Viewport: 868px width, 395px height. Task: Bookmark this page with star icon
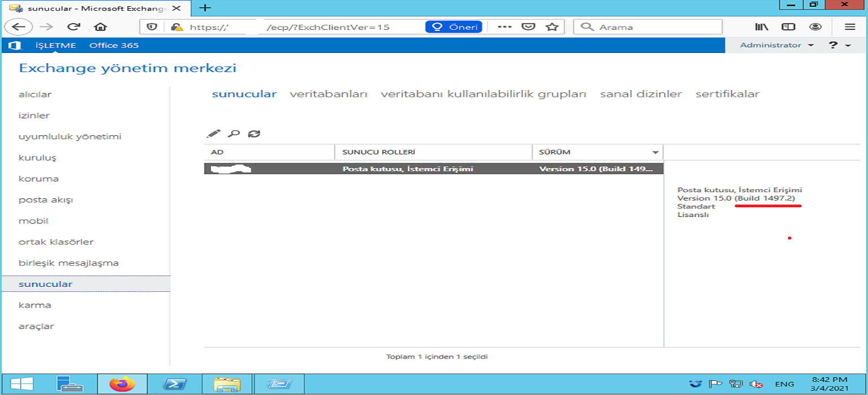[x=552, y=26]
